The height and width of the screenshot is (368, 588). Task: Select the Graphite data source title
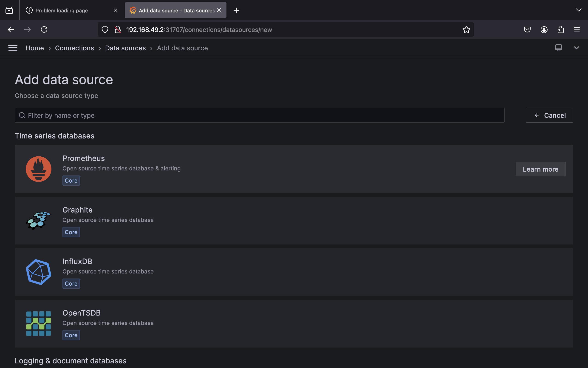pyautogui.click(x=77, y=210)
